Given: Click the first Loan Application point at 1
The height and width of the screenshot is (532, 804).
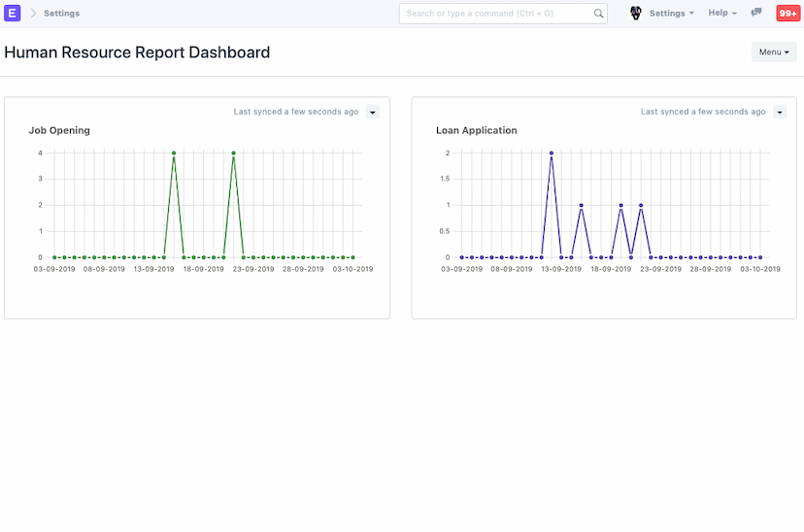Looking at the screenshot, I should pyautogui.click(x=581, y=206).
